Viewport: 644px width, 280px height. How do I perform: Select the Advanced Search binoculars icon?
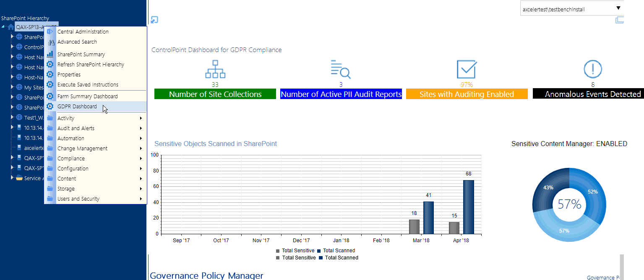click(x=51, y=42)
